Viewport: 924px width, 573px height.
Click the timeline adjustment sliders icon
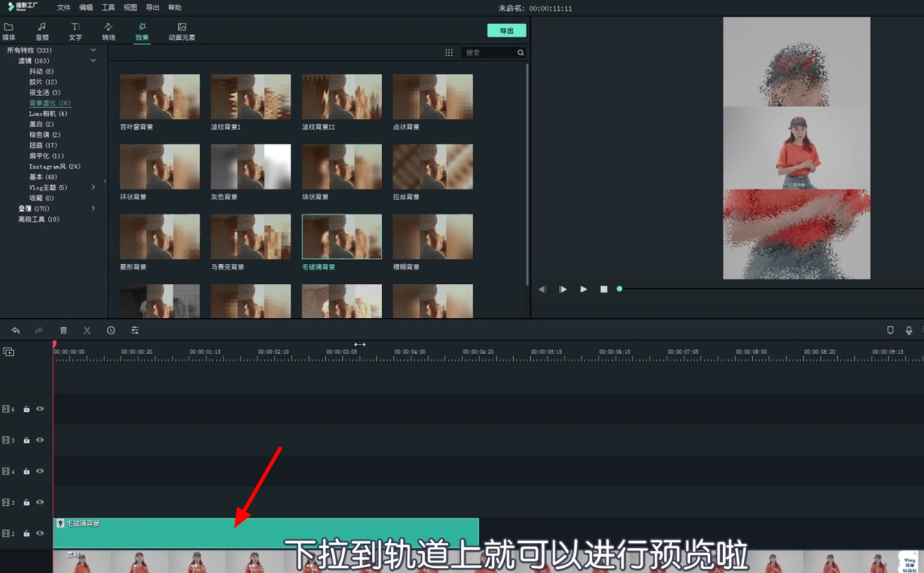(135, 330)
